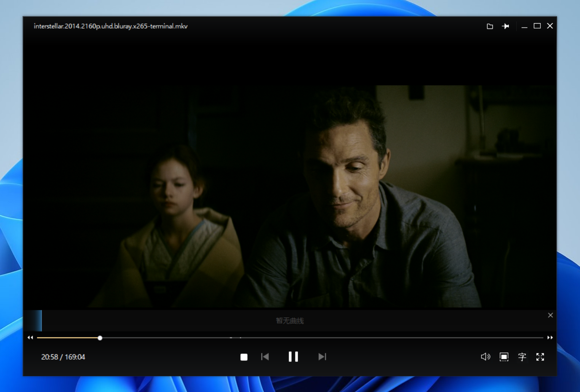Skip to the previous track

click(x=265, y=357)
